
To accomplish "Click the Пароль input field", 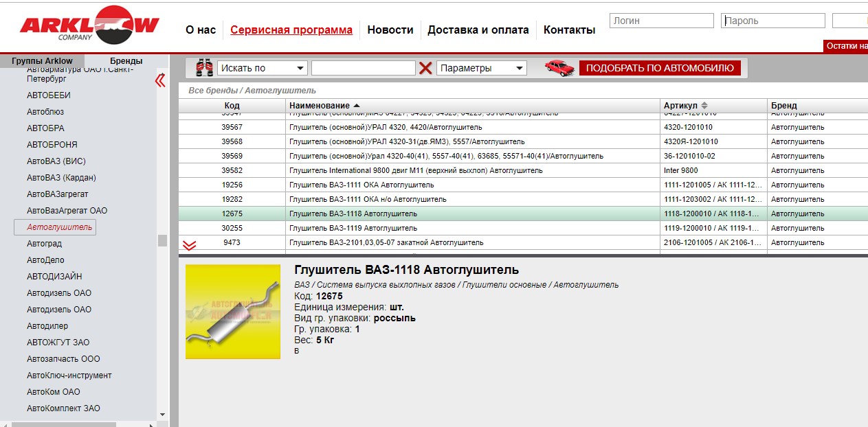I will click(773, 21).
